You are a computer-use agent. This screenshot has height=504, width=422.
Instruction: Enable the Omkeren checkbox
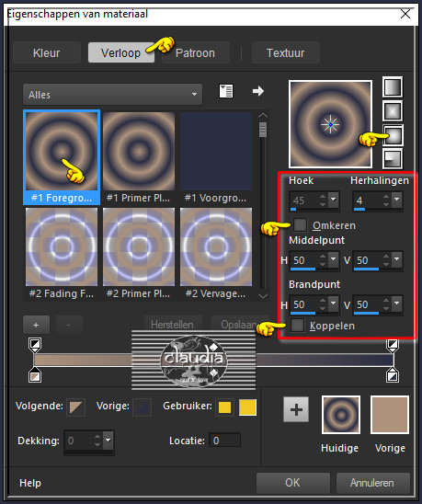pos(301,225)
